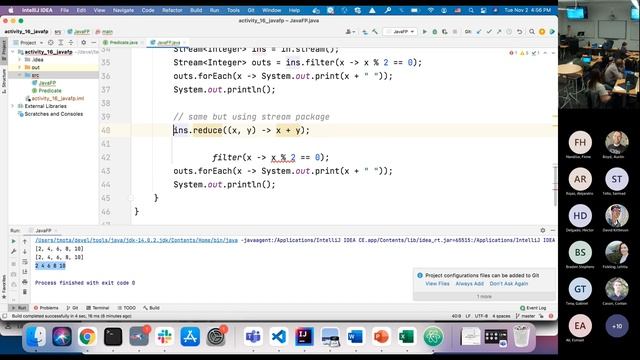
Task: Expand External Libraries node
Action: (x=13, y=106)
